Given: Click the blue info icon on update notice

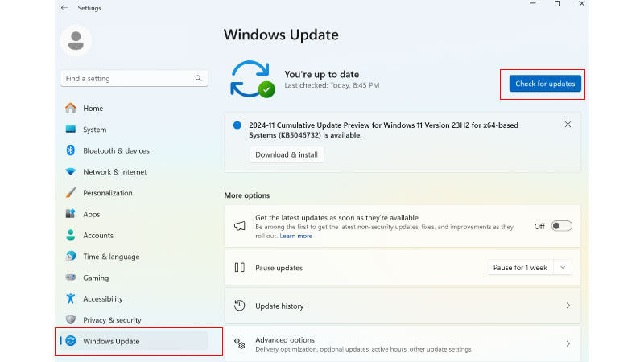Looking at the screenshot, I should (x=237, y=125).
